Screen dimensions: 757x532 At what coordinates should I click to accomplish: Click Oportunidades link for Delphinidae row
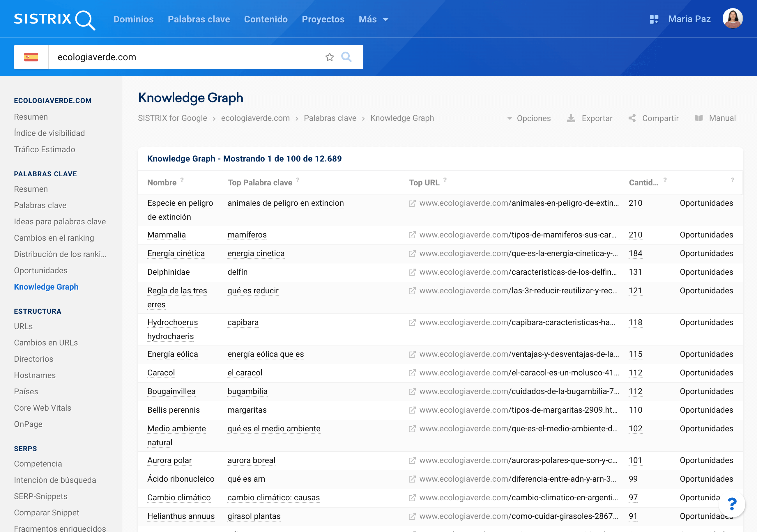pyautogui.click(x=706, y=272)
